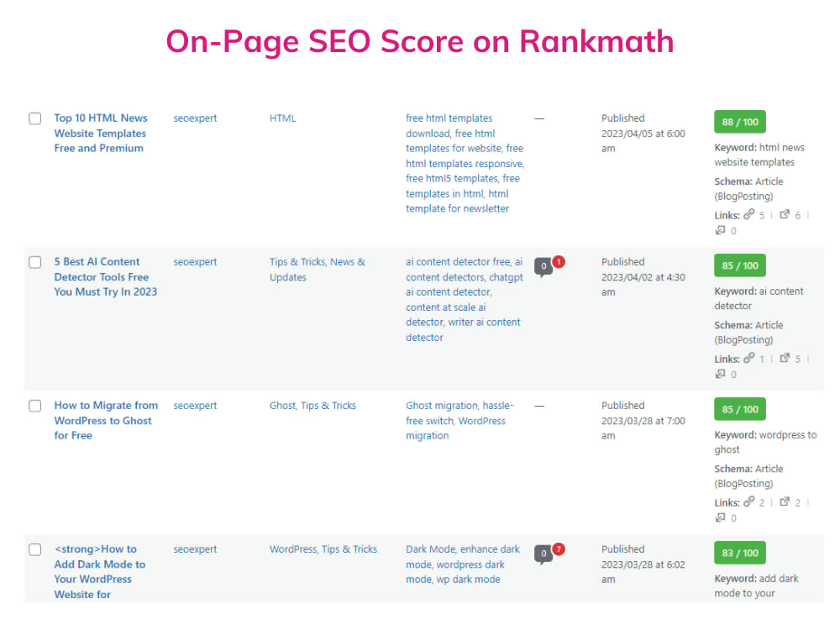Click keyword text ai content detector
This screenshot has height=630, width=840.
pos(759,298)
